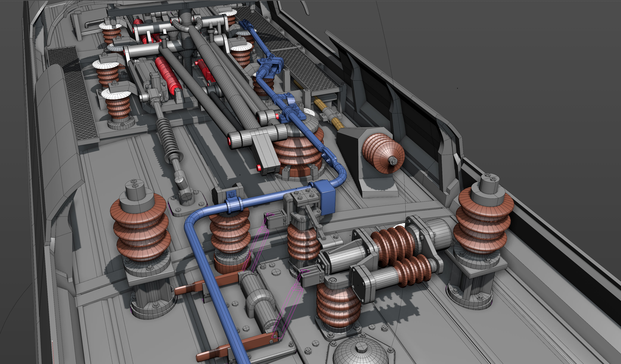Viewport: 621px width, 364px height.
Task: Click the red end cap on gray cylinder
Action: (x=229, y=141)
